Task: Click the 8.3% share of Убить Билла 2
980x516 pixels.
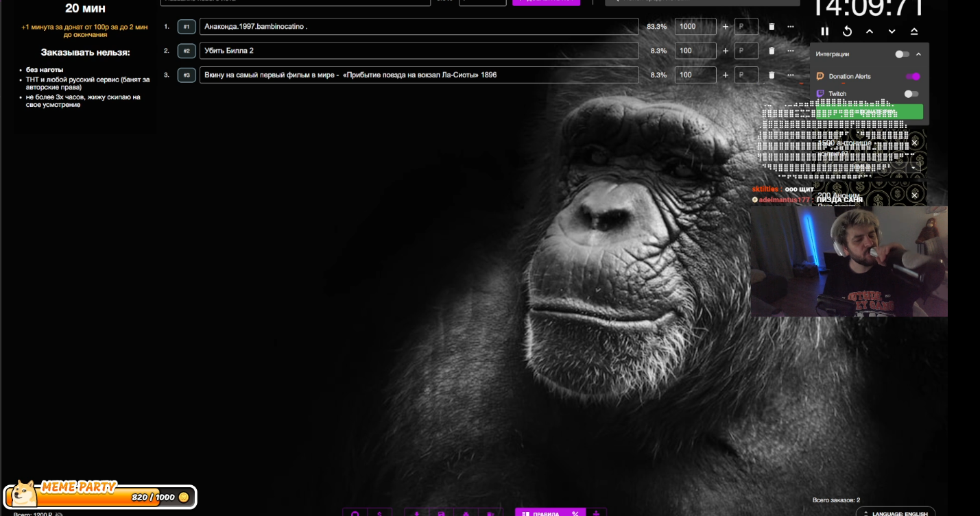Action: (658, 51)
